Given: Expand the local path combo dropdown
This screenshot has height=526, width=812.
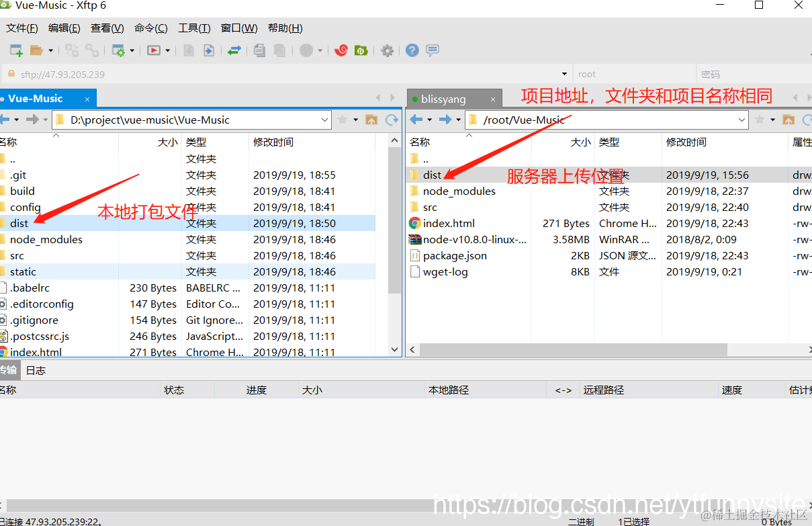Looking at the screenshot, I should coord(325,120).
